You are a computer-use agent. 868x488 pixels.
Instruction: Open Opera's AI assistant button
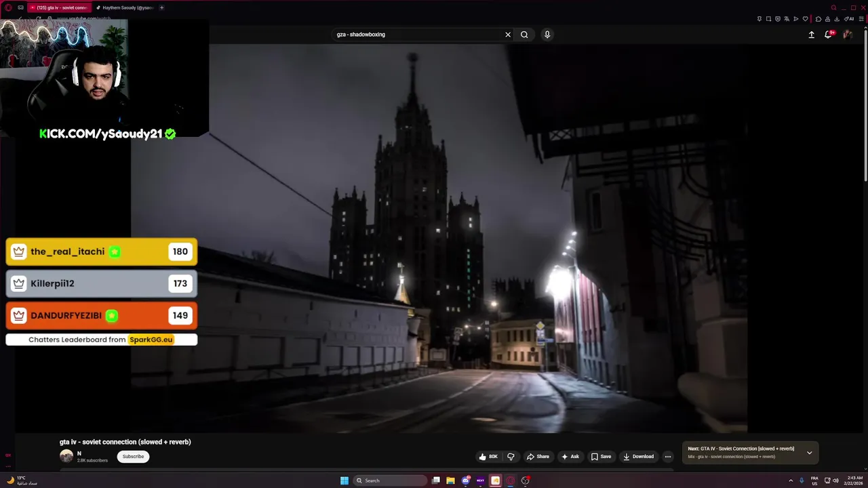[849, 19]
